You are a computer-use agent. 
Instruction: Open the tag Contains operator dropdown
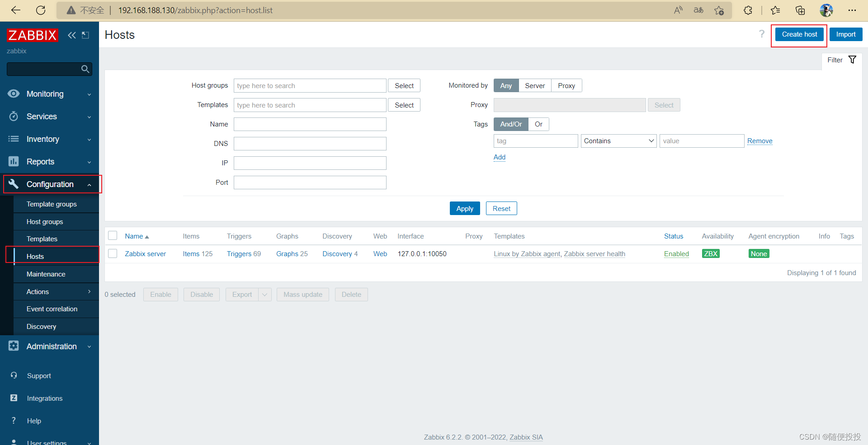pos(618,141)
